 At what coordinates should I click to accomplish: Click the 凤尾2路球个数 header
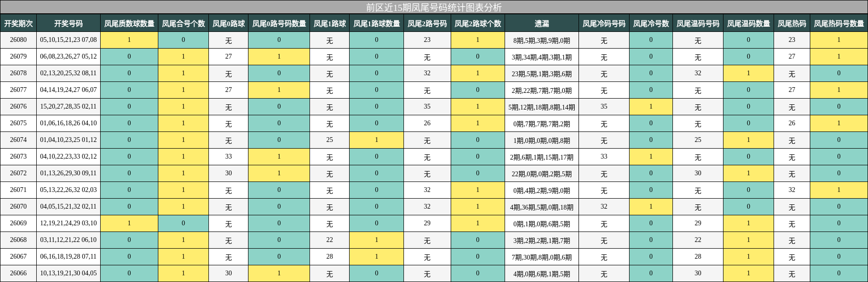(477, 23)
